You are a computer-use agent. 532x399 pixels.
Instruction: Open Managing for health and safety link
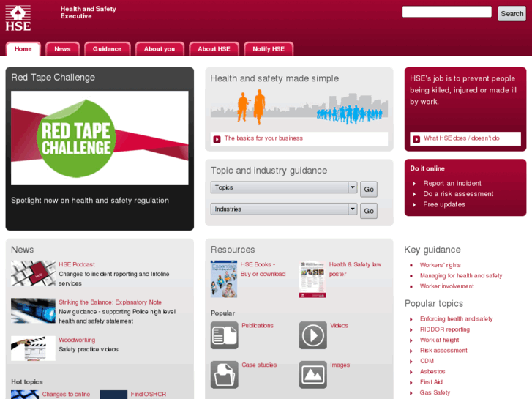click(461, 276)
